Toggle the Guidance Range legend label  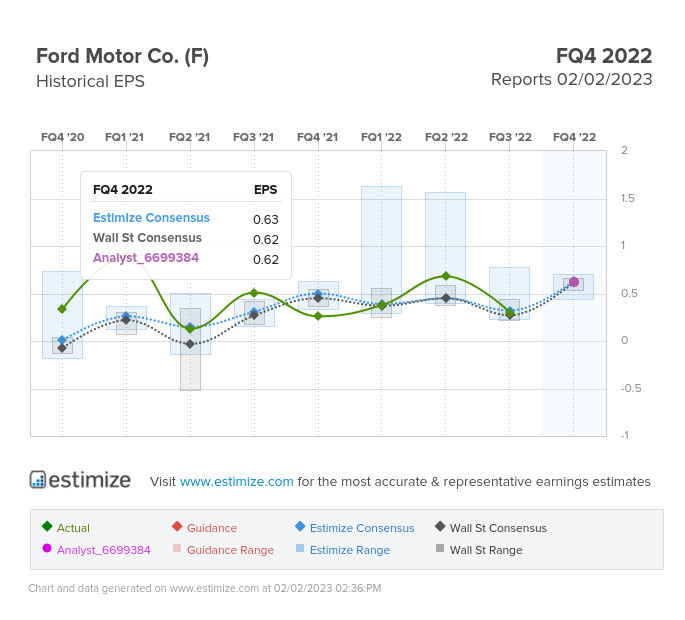(x=230, y=550)
